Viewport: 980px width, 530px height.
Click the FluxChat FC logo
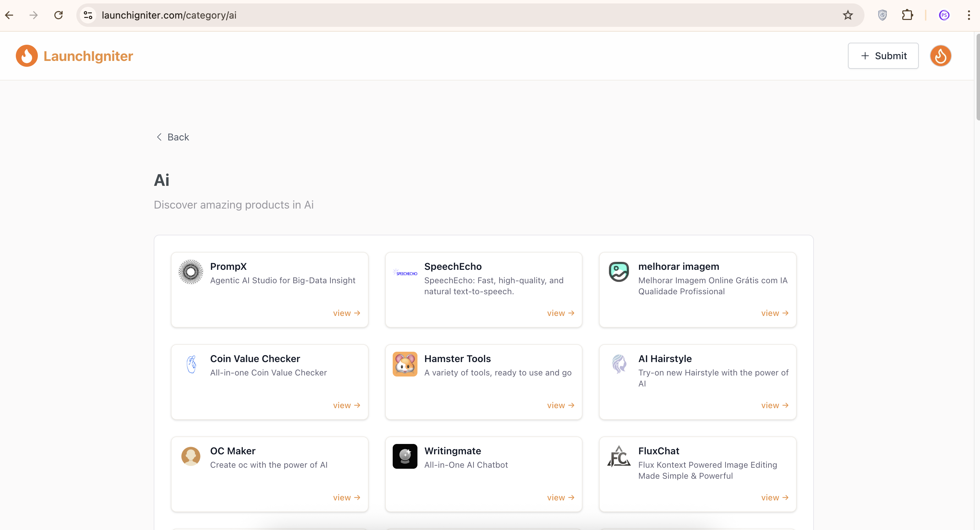click(619, 456)
